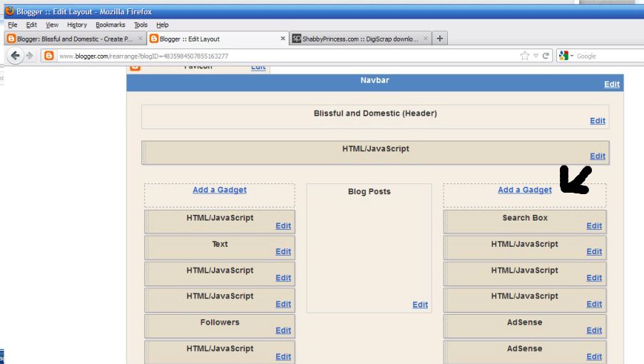644x364 pixels.
Task: Edit the HTML/JavaScript gadget just below the Search Box gadget
Action: [x=594, y=251]
